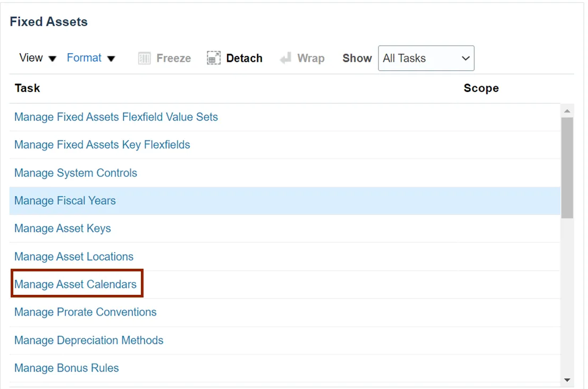Open Manage System Controls task
This screenshot has height=389, width=588.
(x=75, y=173)
